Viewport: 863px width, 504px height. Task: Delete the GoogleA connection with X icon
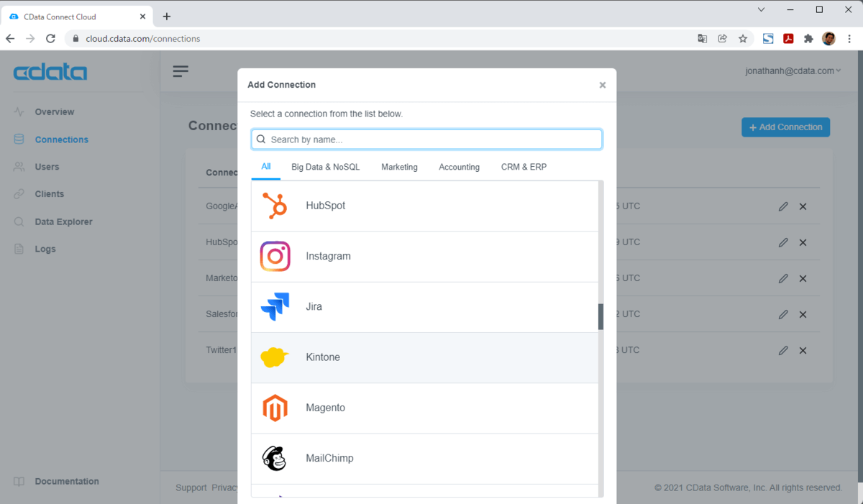point(803,206)
